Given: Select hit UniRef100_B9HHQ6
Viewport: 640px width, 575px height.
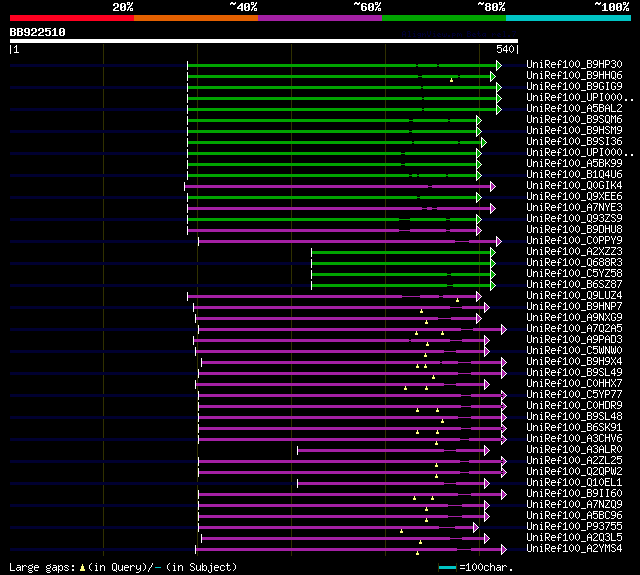Looking at the screenshot, I should tap(574, 75).
